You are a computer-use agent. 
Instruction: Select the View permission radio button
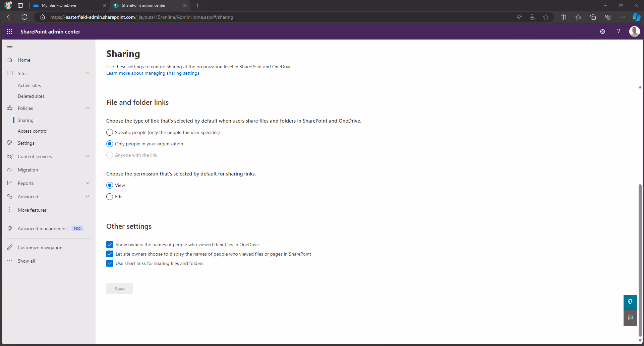point(110,185)
